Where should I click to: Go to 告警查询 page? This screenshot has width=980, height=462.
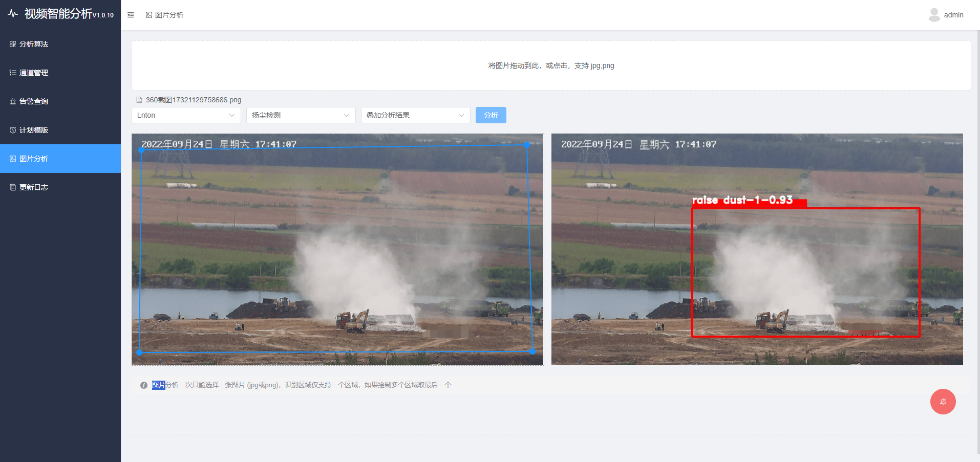coord(60,101)
